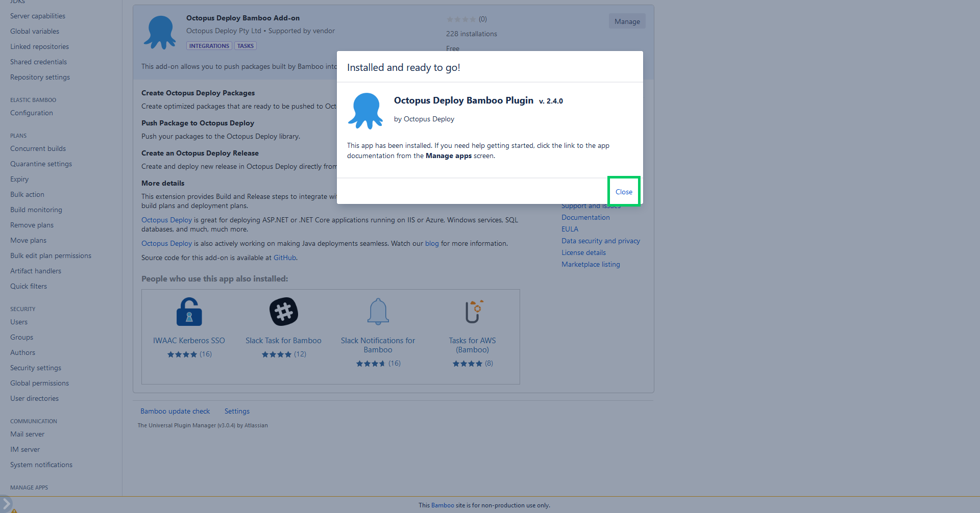Click the star rating of IWAAC Kerberos SSO
980x513 pixels.
[x=182, y=354]
